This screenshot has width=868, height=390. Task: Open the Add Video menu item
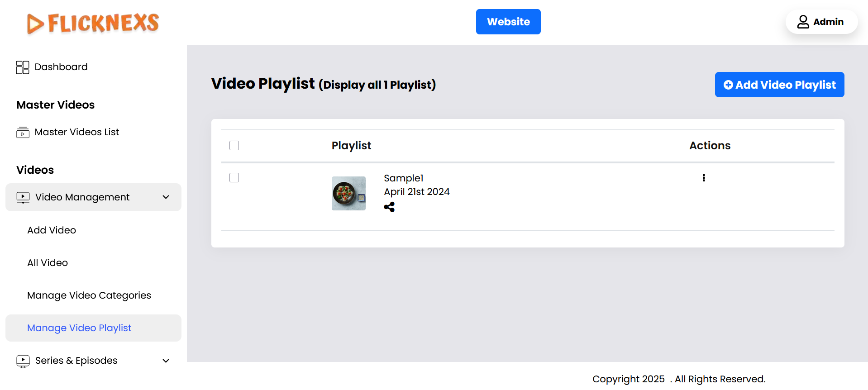point(52,230)
